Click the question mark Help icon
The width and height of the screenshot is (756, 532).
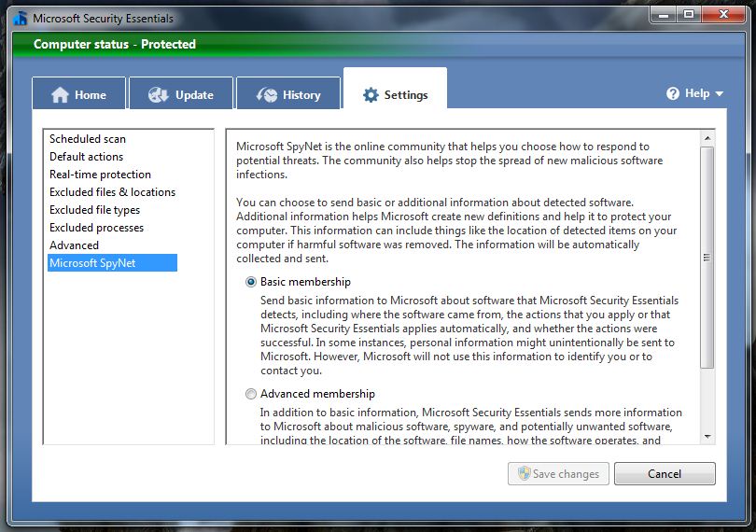point(673,93)
